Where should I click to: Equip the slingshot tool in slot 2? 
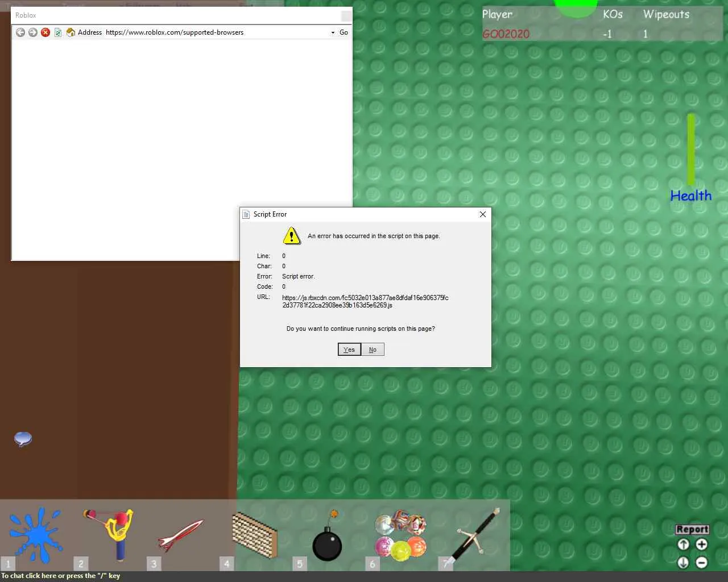pyautogui.click(x=109, y=535)
